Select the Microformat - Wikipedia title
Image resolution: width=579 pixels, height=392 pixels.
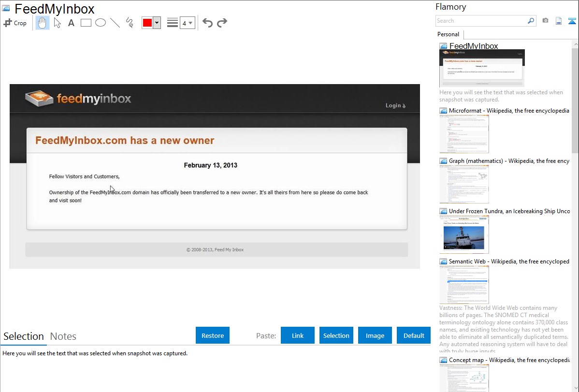coord(509,111)
